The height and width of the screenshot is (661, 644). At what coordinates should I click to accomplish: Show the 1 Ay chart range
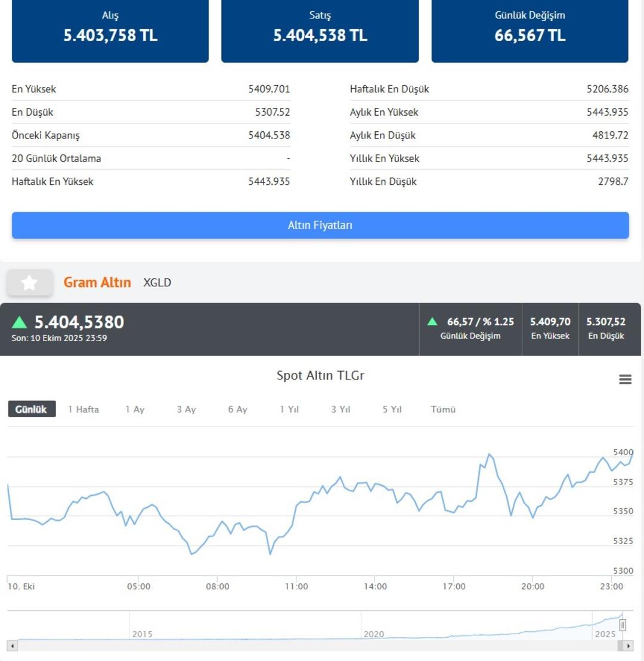pyautogui.click(x=135, y=409)
